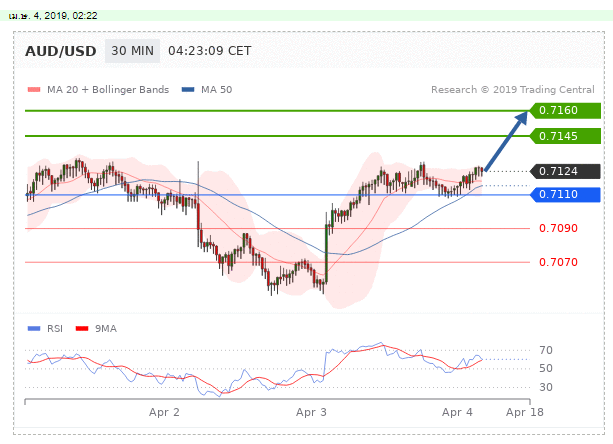Click the Research © 2019 Trading Central text

pos(513,90)
